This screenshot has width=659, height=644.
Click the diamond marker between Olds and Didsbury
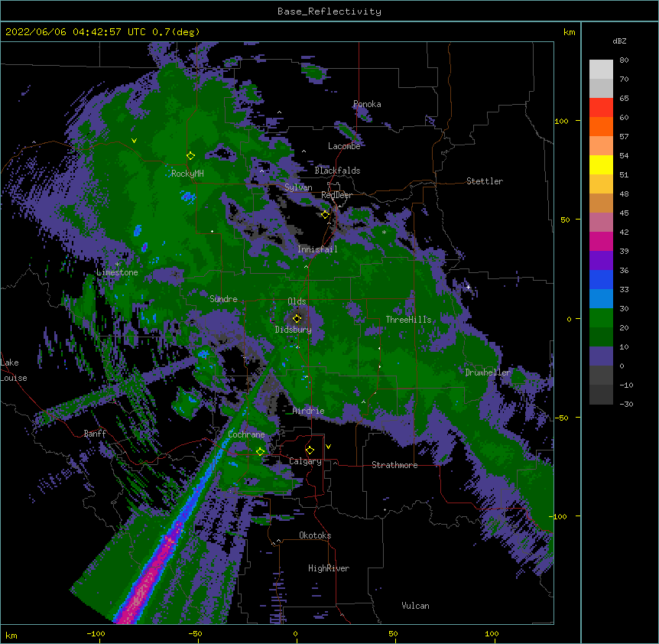pos(297,318)
